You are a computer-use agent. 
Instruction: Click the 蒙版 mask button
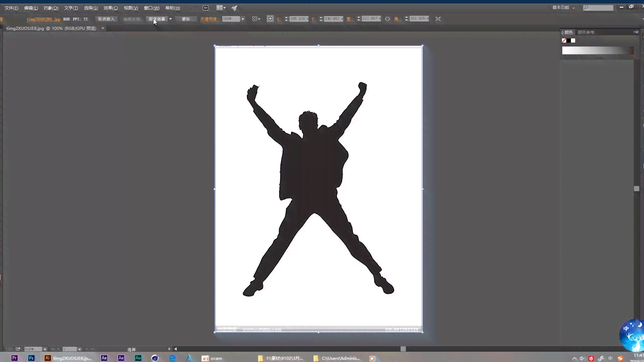[186, 19]
